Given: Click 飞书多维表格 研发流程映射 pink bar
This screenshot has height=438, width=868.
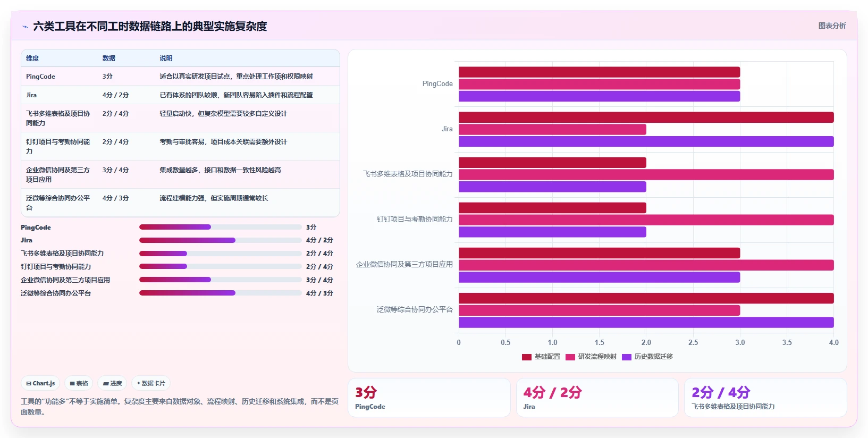Looking at the screenshot, I should point(646,175).
